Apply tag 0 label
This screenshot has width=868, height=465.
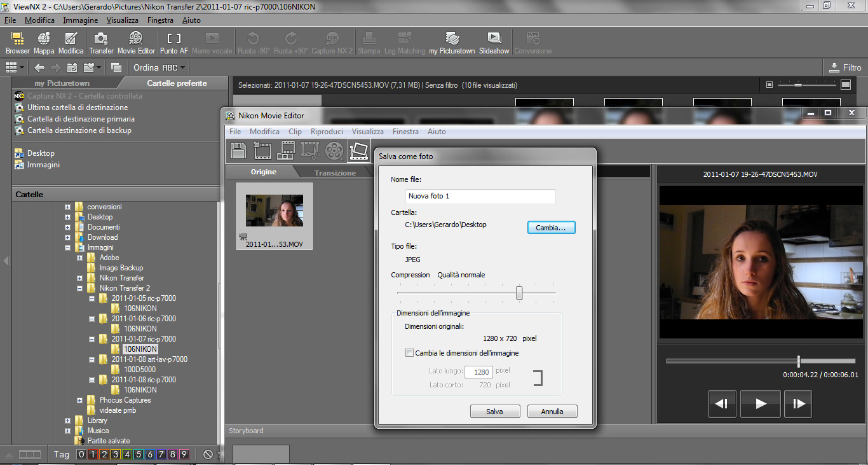click(81, 454)
